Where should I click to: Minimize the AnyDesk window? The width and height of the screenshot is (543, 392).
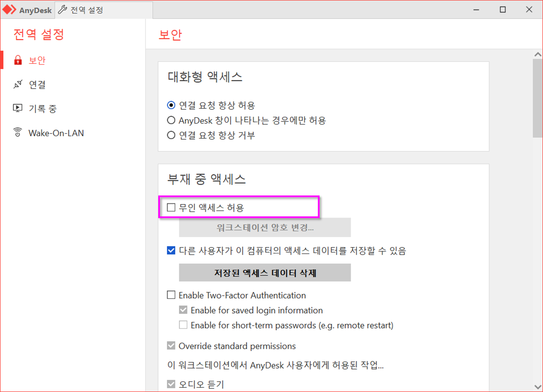476,10
